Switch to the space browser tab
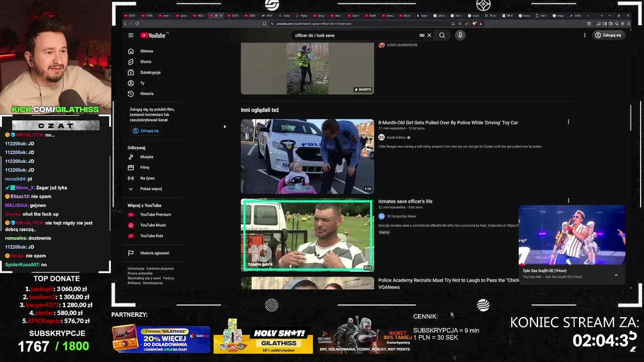This screenshot has height=362, width=644. click(x=182, y=16)
